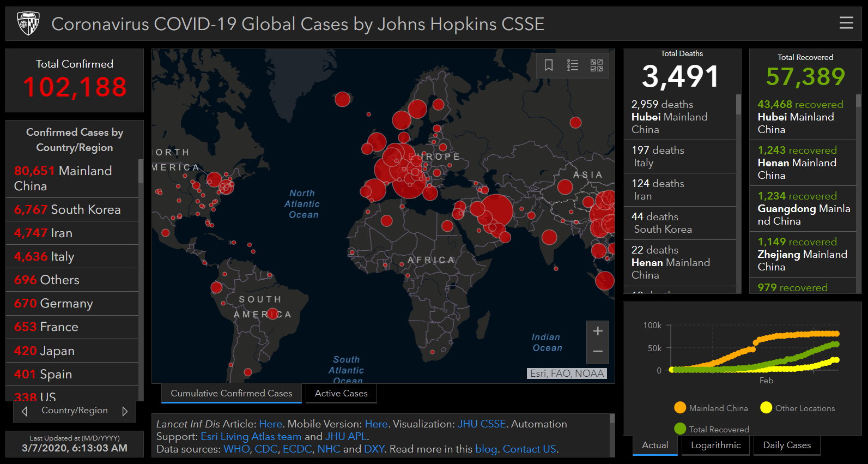The image size is (868, 464).
Task: Open the NHC data source link
Action: [329, 449]
